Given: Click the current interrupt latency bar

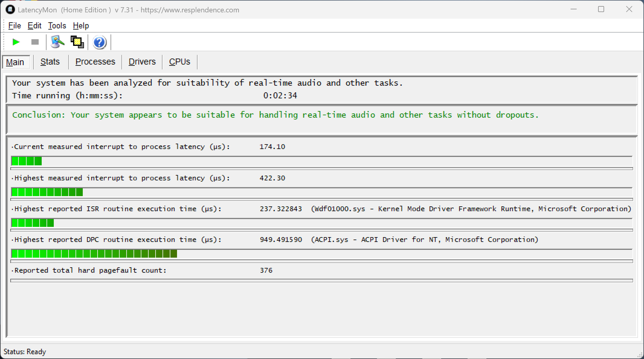Looking at the screenshot, I should 27,161.
